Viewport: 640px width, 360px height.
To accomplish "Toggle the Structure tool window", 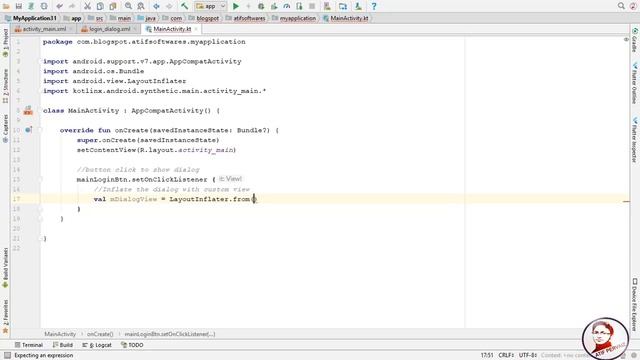I will [5, 86].
